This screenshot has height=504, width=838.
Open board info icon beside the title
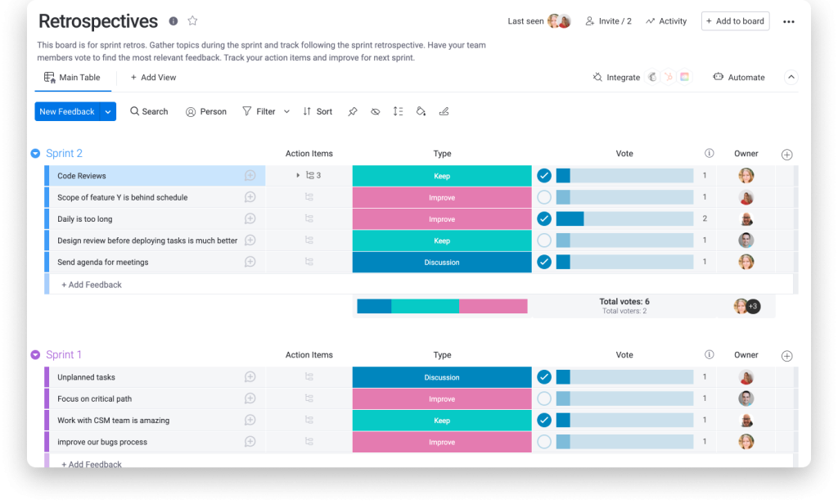coord(173,21)
